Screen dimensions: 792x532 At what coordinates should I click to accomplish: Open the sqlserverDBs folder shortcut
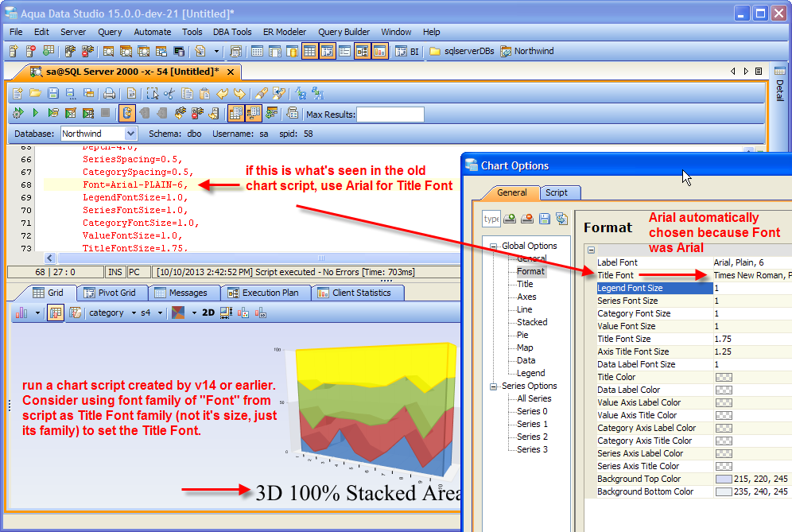(462, 51)
